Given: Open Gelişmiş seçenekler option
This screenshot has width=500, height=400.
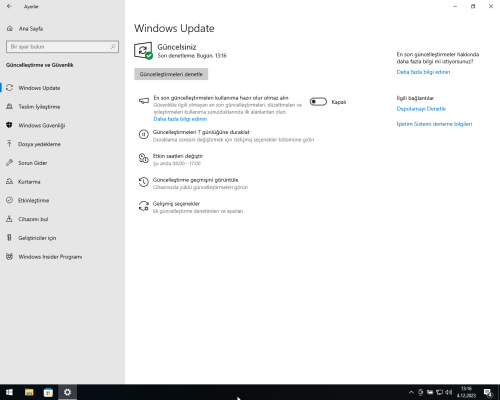Looking at the screenshot, I should click(176, 204).
